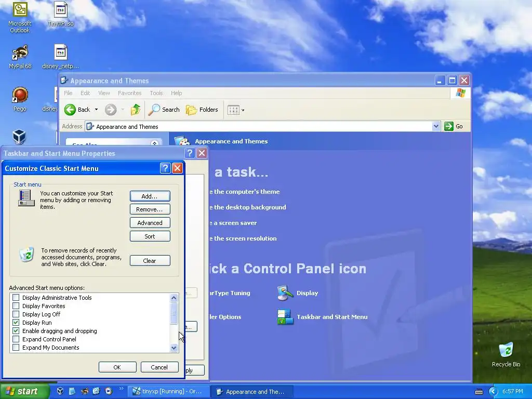The image size is (532, 399).
Task: Open the Display control panel icon
Action: (285, 293)
